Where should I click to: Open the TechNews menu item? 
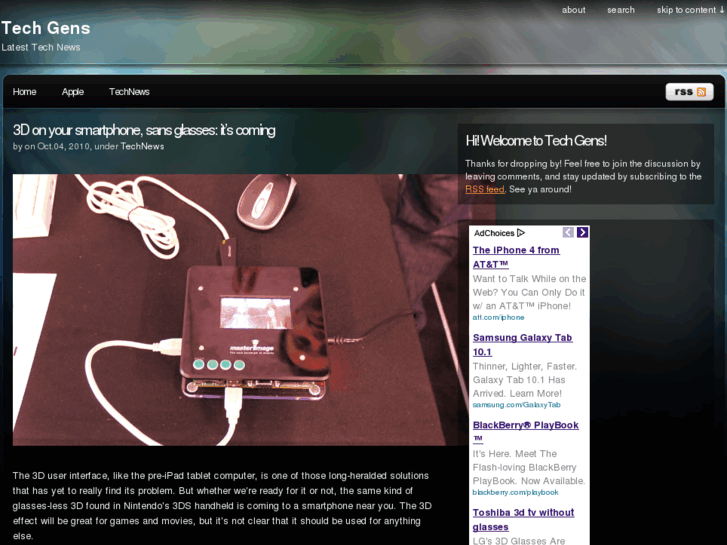[129, 92]
